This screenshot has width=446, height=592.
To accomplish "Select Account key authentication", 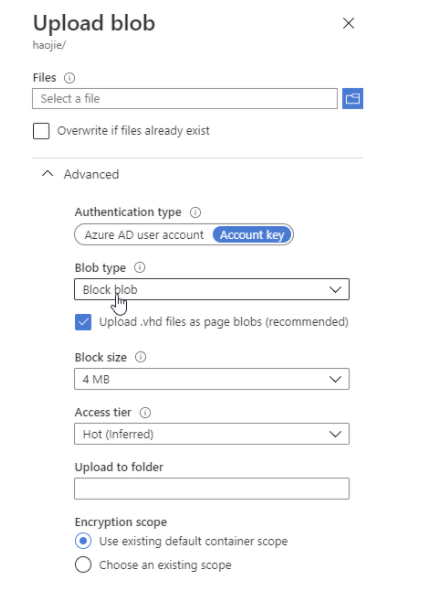I will coord(252,235).
